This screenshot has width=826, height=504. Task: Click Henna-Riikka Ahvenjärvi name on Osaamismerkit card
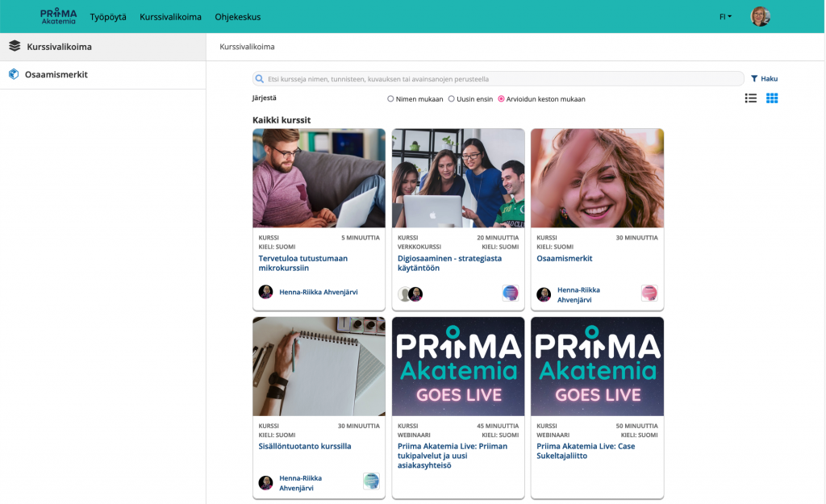tap(578, 295)
